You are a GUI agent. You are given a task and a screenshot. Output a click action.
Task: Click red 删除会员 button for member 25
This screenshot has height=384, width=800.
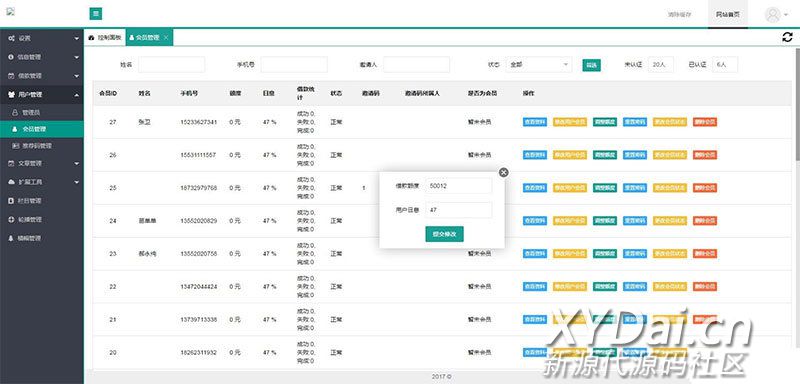705,188
